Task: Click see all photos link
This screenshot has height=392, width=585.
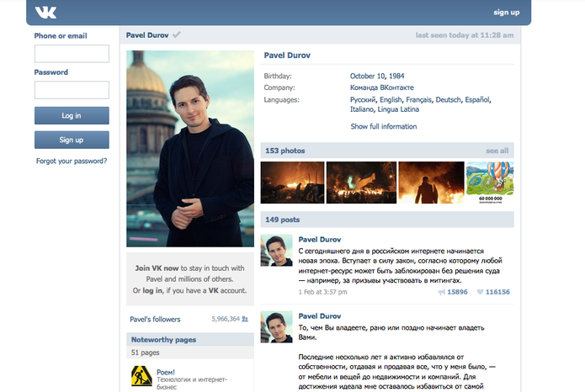Action: click(x=497, y=151)
